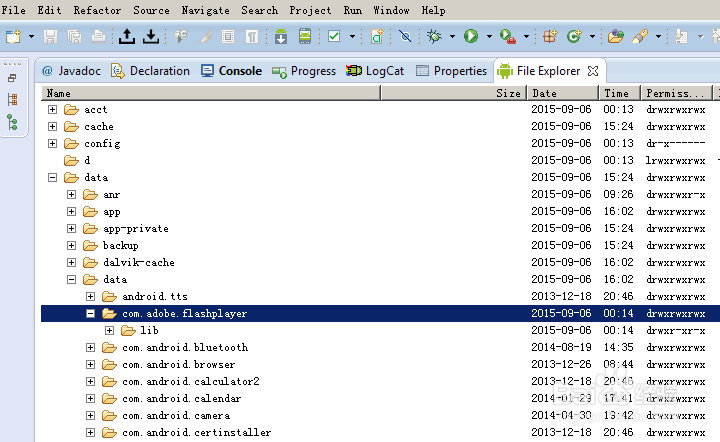Expand the dalvik-cache folder

click(71, 263)
